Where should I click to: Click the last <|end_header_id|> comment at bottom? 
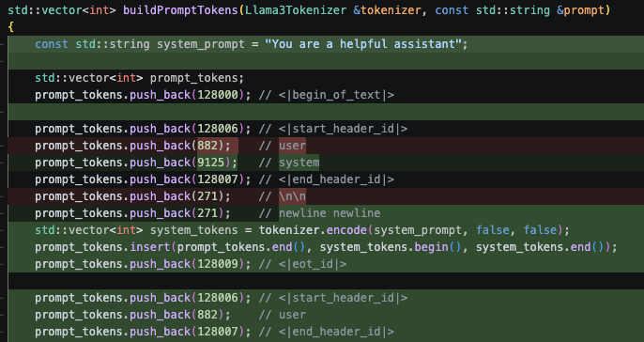click(336, 332)
